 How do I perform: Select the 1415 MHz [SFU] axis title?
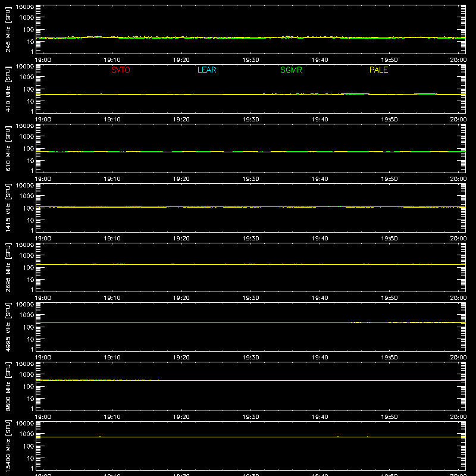[x=8, y=208]
